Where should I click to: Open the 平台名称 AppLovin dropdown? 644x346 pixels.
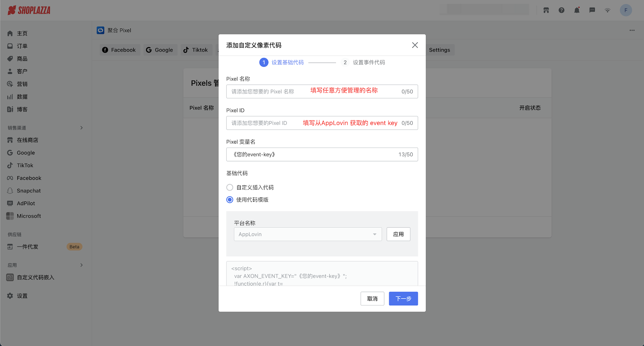point(308,234)
